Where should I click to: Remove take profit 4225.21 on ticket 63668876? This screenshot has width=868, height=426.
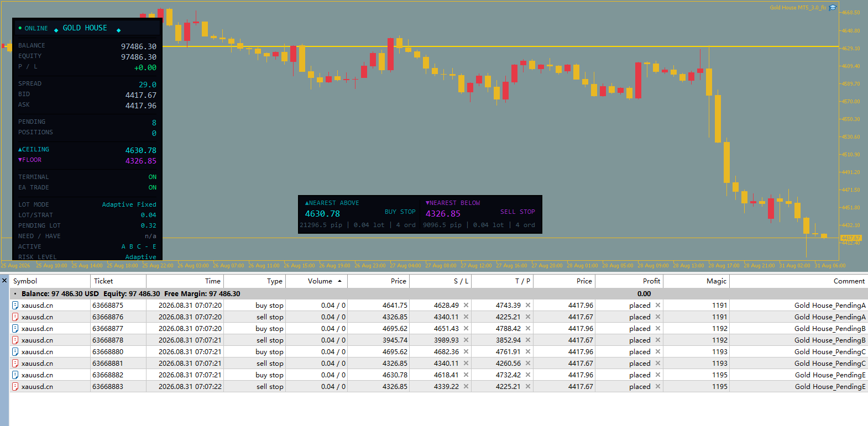tap(528, 317)
